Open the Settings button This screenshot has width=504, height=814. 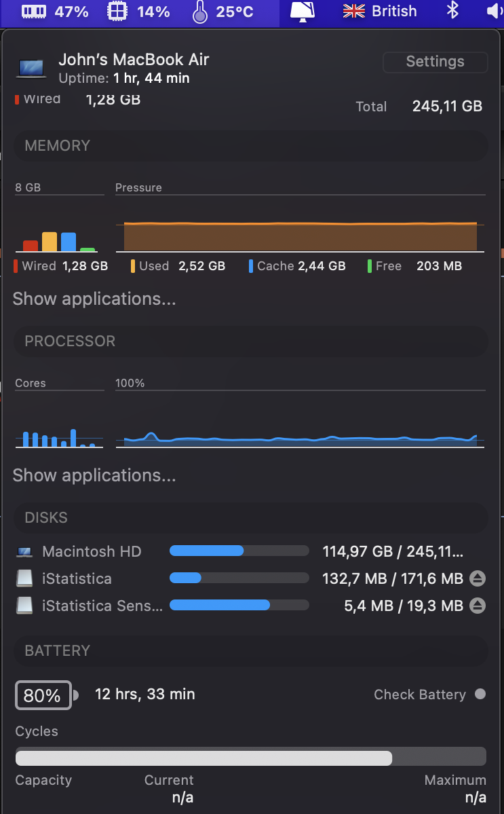(x=435, y=62)
